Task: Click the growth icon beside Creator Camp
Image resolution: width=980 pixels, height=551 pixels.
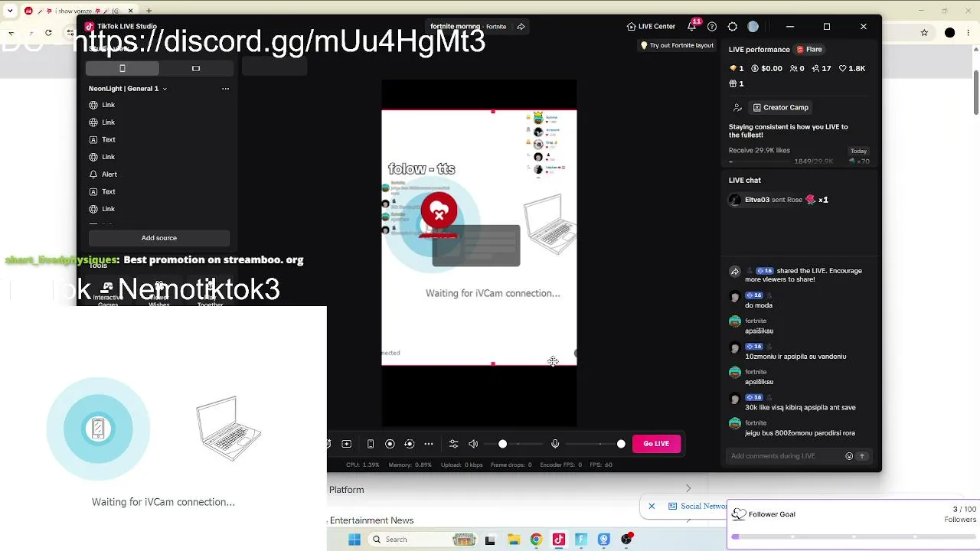Action: pos(737,108)
